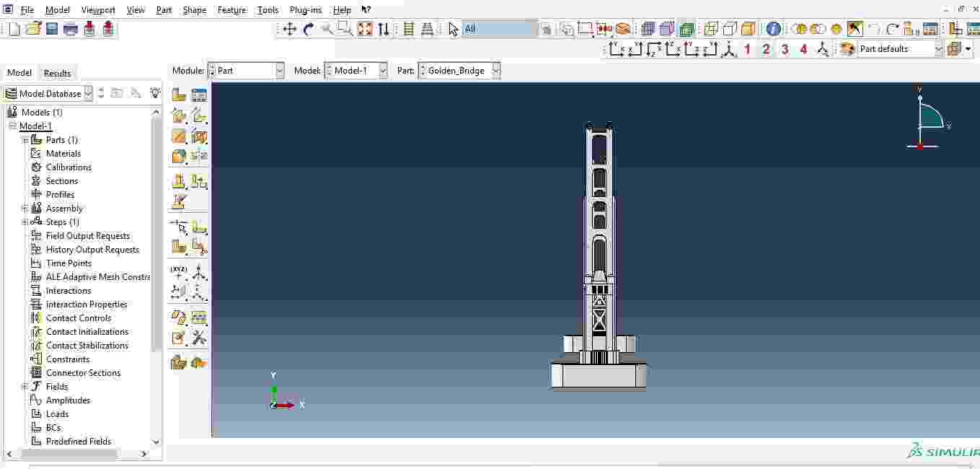Viewport: 980px width, 469px height.
Task: Click the Create Part icon
Action: click(179, 95)
